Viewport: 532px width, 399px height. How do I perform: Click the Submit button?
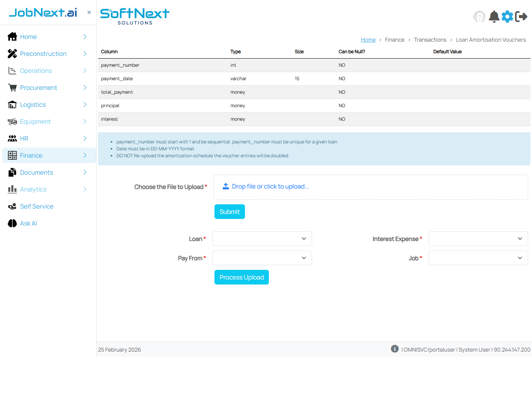pyautogui.click(x=230, y=211)
